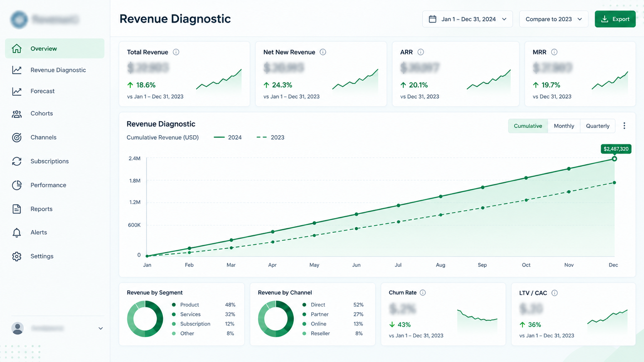The height and width of the screenshot is (362, 644).
Task: Open the Overview home icon
Action: [x=17, y=48]
